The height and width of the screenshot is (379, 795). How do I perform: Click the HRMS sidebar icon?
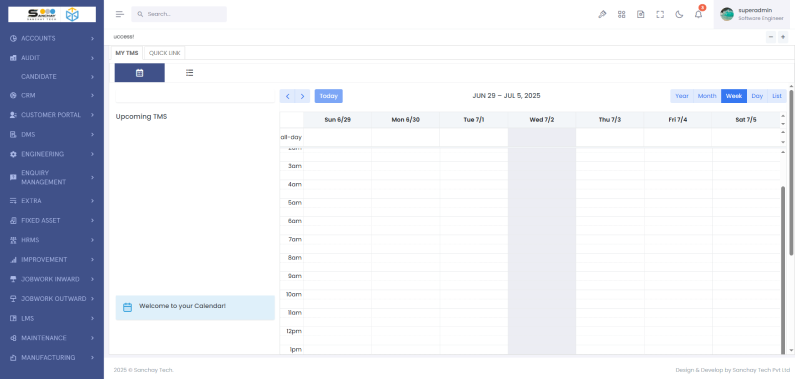point(13,240)
